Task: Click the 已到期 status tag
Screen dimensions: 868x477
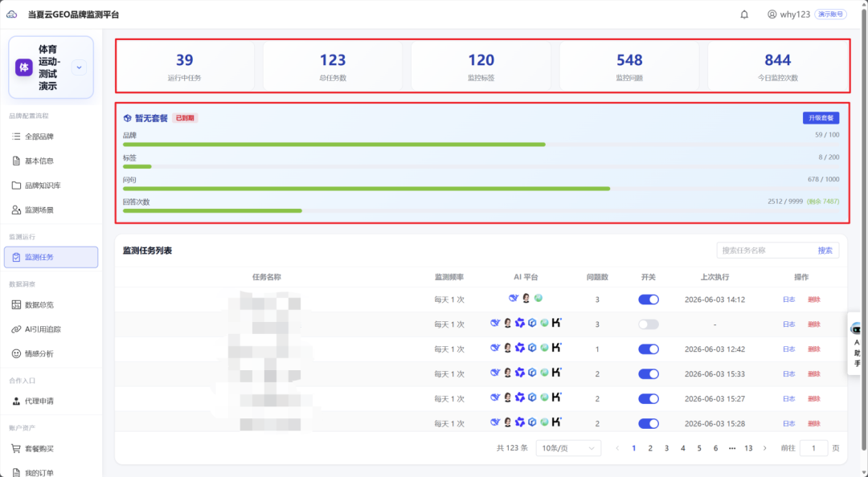Action: coord(185,118)
